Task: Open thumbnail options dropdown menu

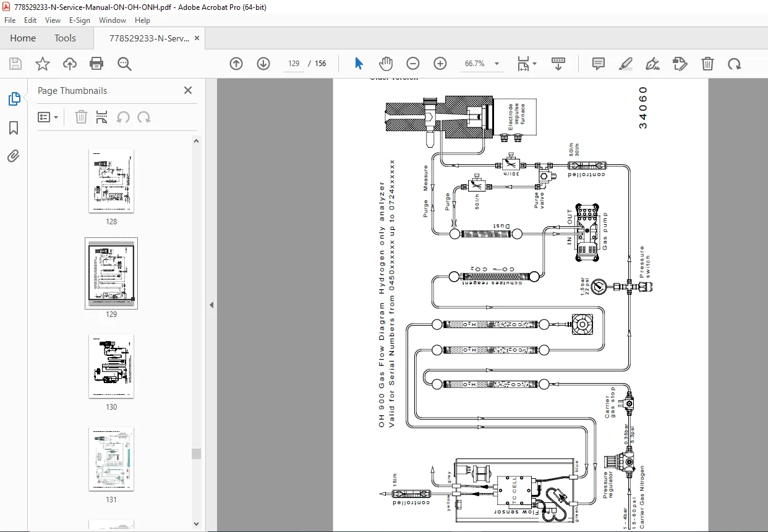Action: pyautogui.click(x=48, y=117)
